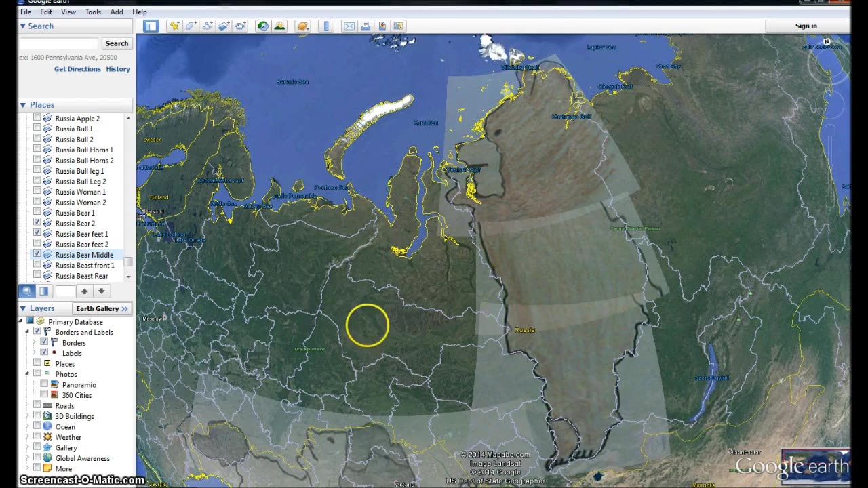The height and width of the screenshot is (488, 868).
Task: Start recording a tour with camera icon
Action: [240, 26]
